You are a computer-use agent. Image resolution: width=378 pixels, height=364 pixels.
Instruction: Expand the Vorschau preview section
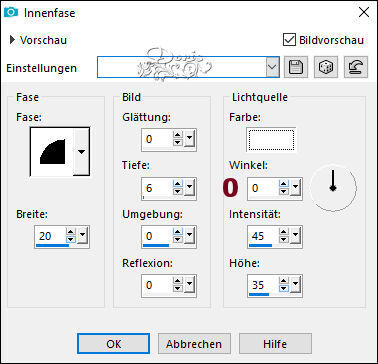tap(13, 40)
